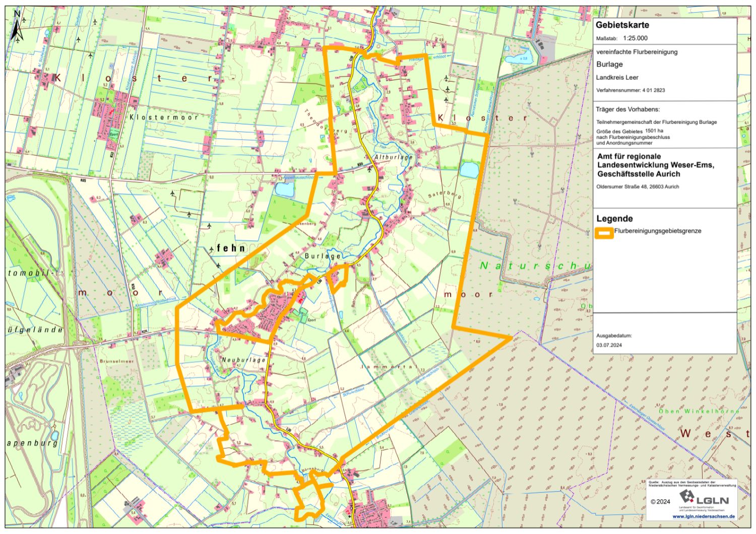Click the 1:25.000 map scale value
The height and width of the screenshot is (534, 756).
pos(635,38)
